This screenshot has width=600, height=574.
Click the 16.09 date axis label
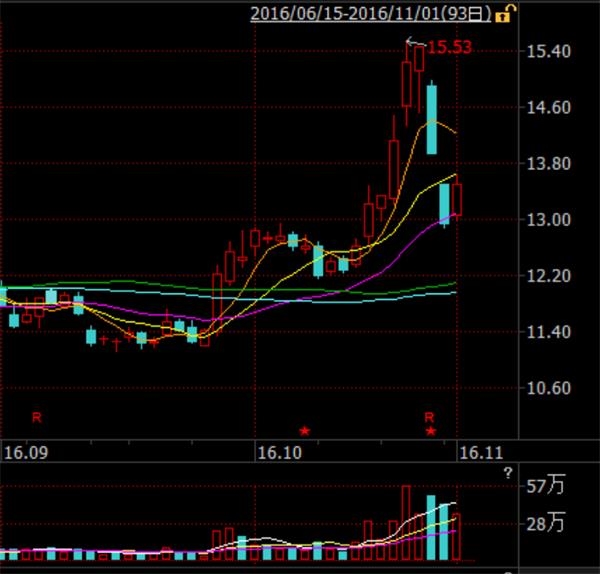click(x=25, y=452)
